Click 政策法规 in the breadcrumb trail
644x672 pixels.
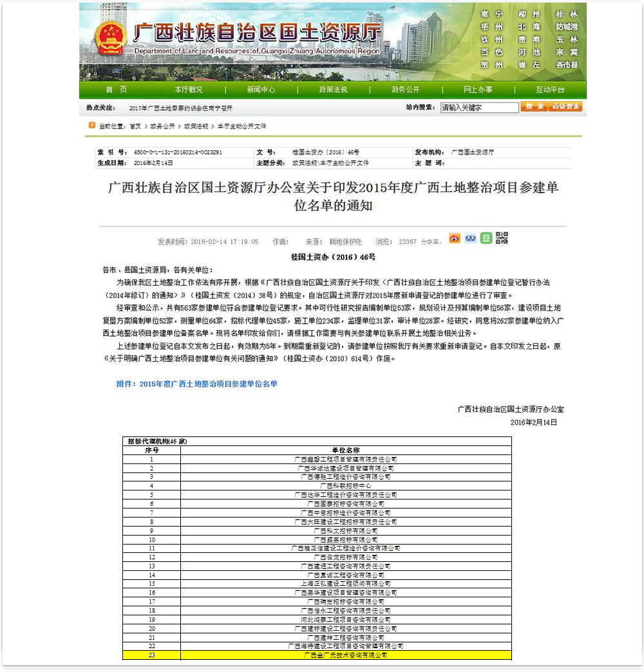coord(196,126)
